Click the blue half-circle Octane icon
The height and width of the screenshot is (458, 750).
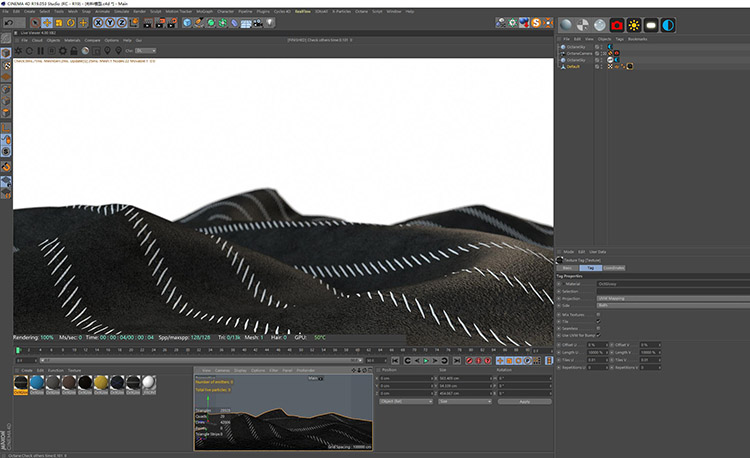click(x=668, y=25)
